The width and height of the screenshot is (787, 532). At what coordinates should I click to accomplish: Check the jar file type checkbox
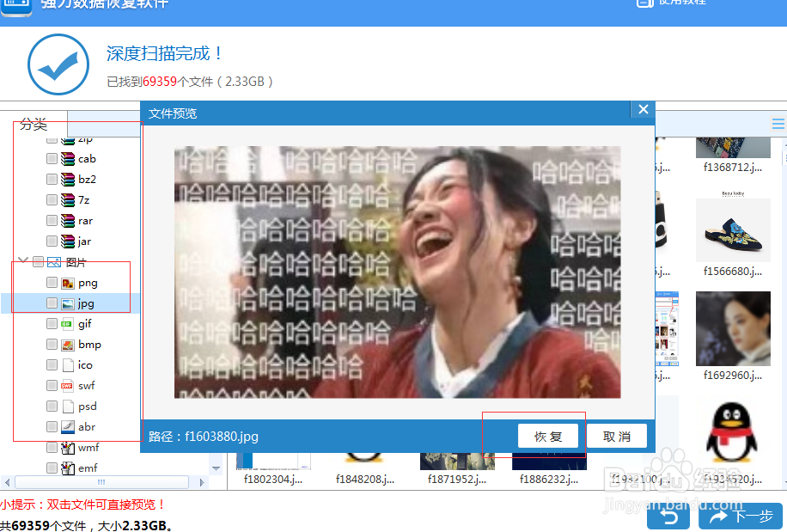coord(52,241)
